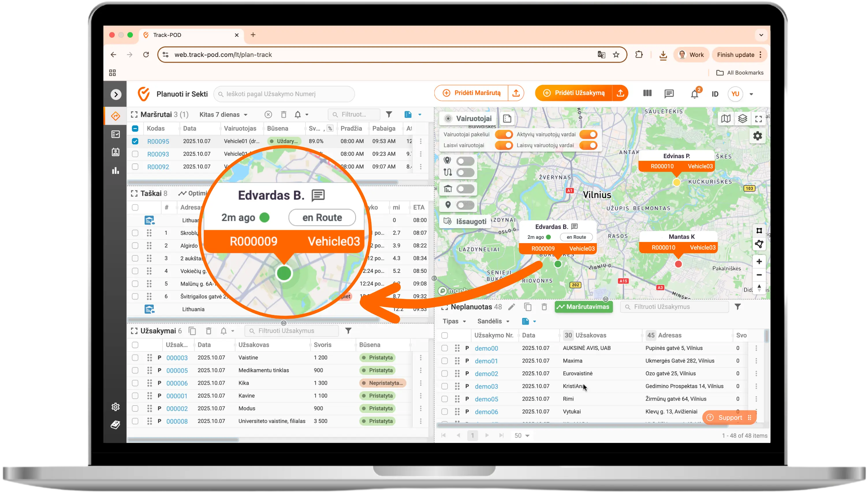Toggle Vairuotojai pakeliui switch off
The height and width of the screenshot is (492, 868).
(x=504, y=135)
